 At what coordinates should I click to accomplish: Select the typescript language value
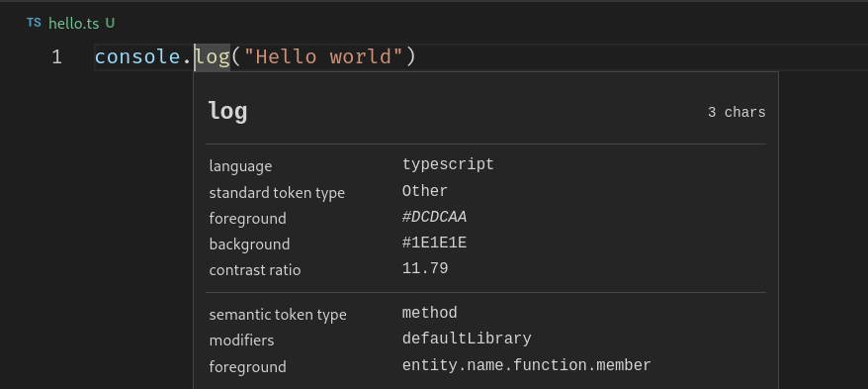pos(448,164)
